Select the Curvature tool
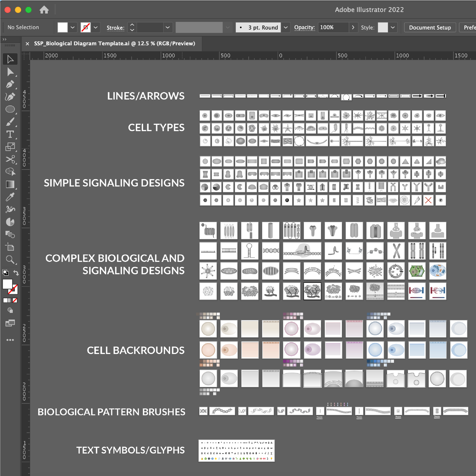This screenshot has width=476, height=476. pyautogui.click(x=10, y=97)
